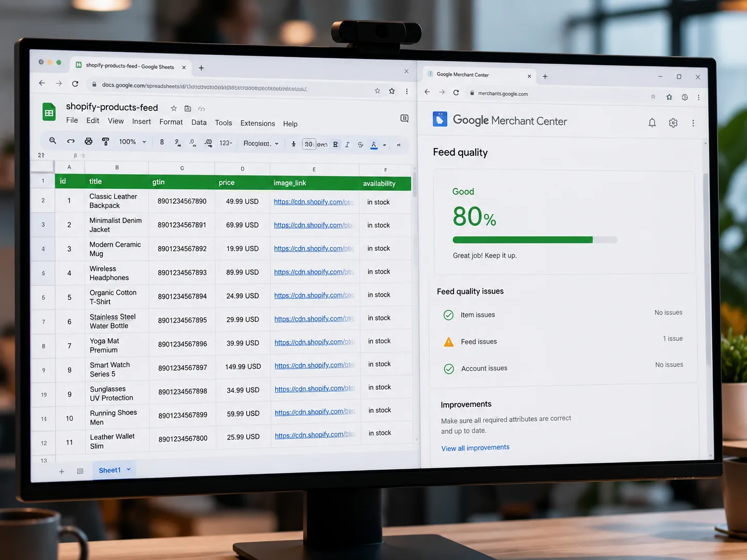The height and width of the screenshot is (560, 747).
Task: Open the image link for Wireless Headphones
Action: click(x=314, y=272)
